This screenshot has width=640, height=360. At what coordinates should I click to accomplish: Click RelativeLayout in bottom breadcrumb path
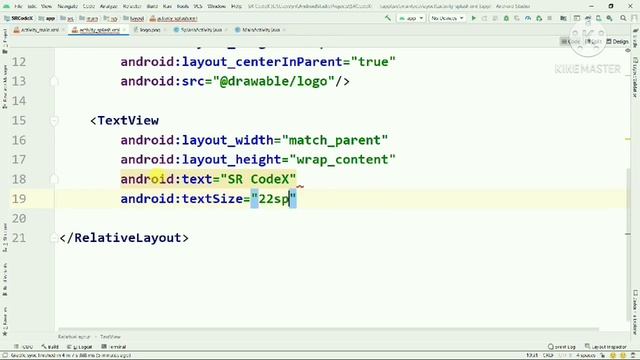(74, 337)
